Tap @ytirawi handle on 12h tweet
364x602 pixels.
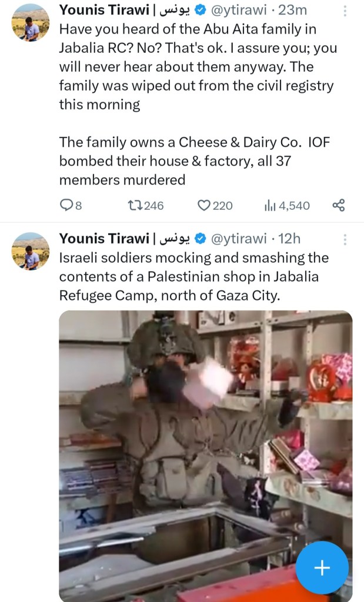[239, 238]
